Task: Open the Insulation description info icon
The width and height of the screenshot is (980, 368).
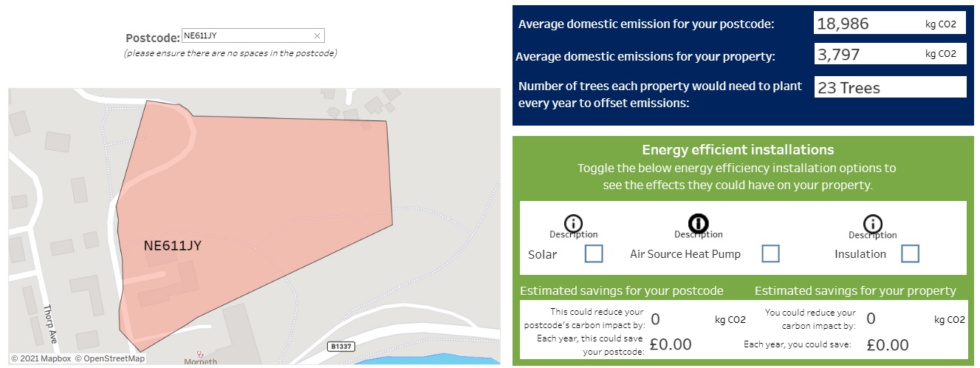Action: pos(873,223)
